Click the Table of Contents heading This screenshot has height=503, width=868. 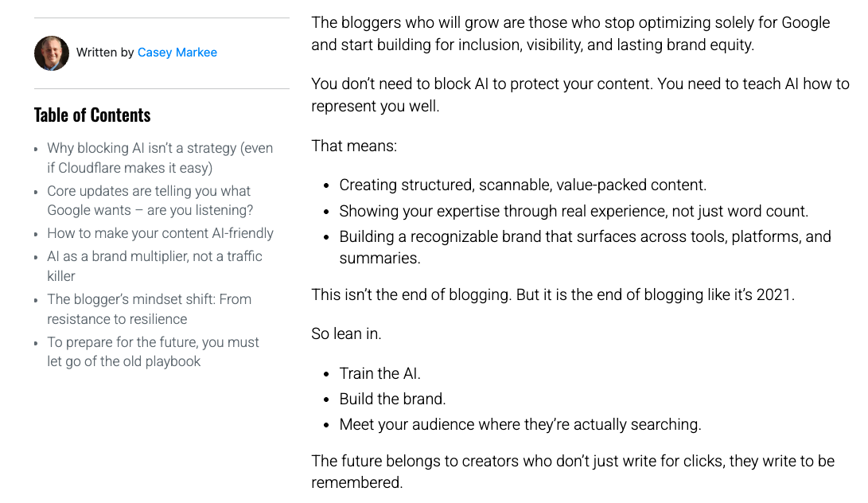pos(92,115)
